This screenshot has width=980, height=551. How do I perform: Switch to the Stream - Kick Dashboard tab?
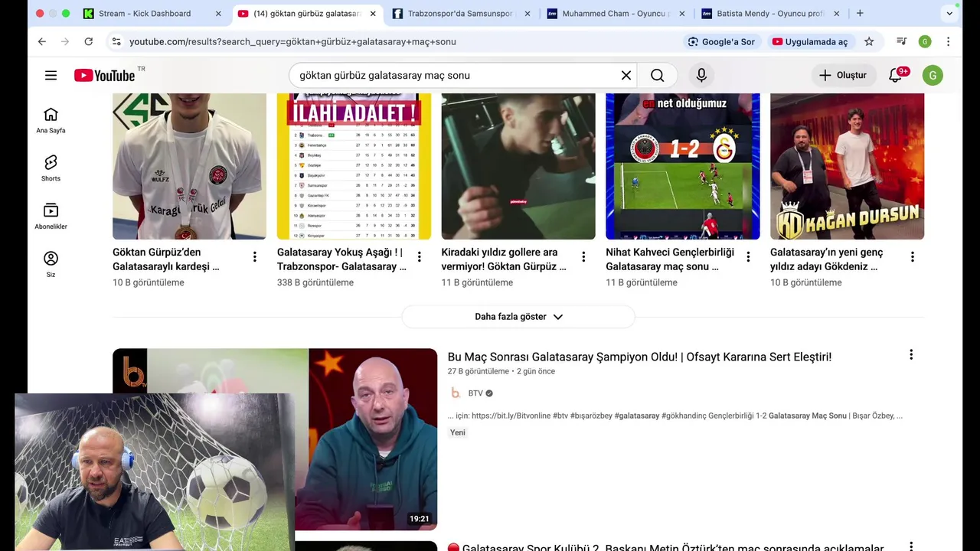click(144, 13)
